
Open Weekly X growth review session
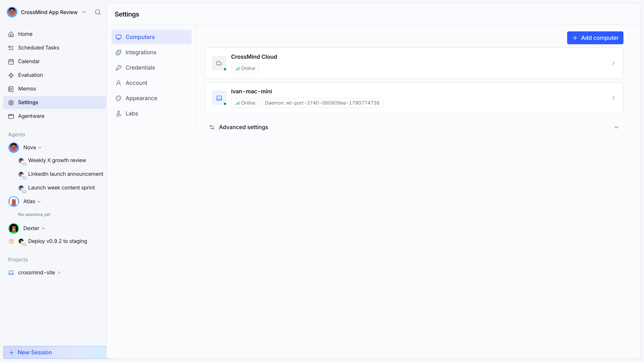pos(57,160)
